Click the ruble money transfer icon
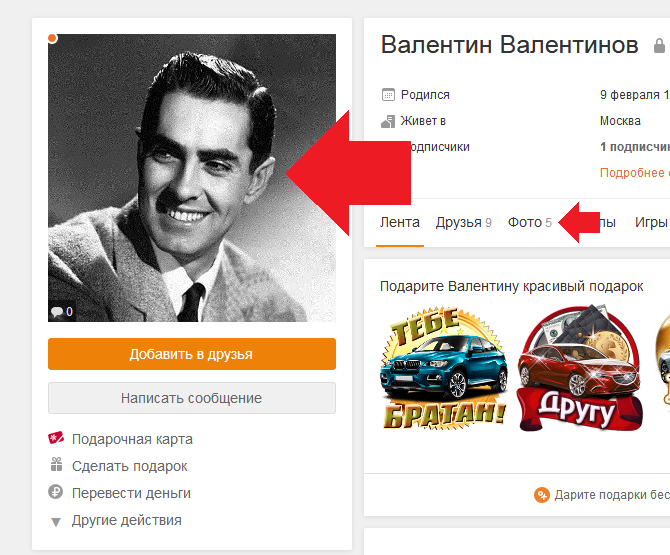The width and height of the screenshot is (670, 555). pyautogui.click(x=56, y=492)
